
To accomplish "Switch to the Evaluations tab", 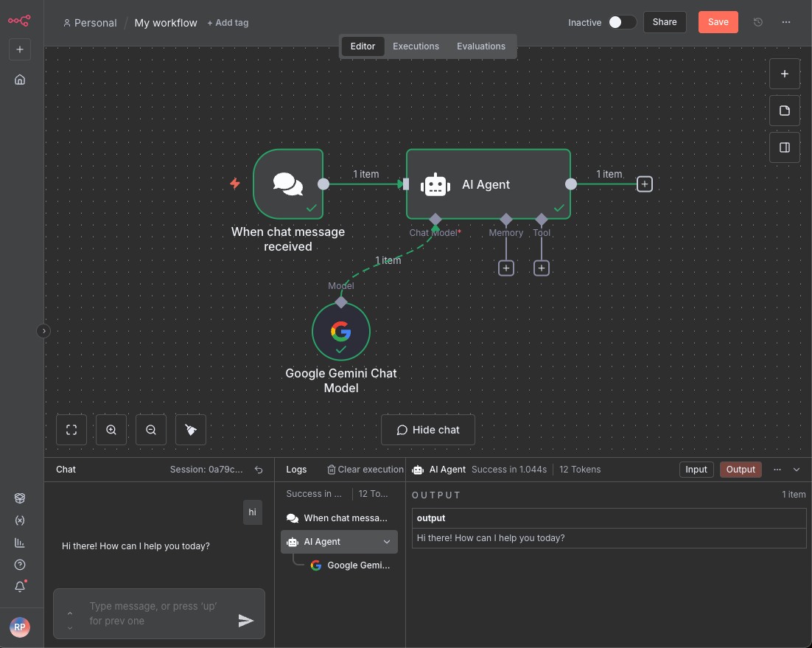I will pos(480,46).
